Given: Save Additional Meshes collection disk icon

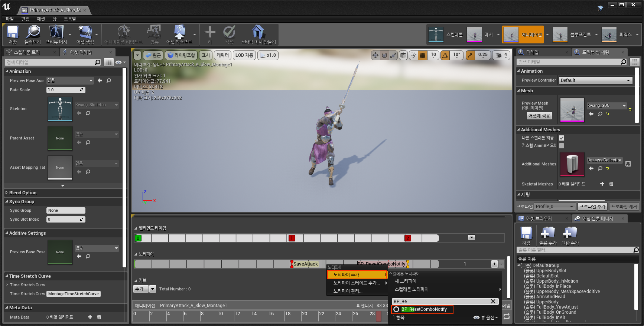Looking at the screenshot, I should pyautogui.click(x=628, y=164).
